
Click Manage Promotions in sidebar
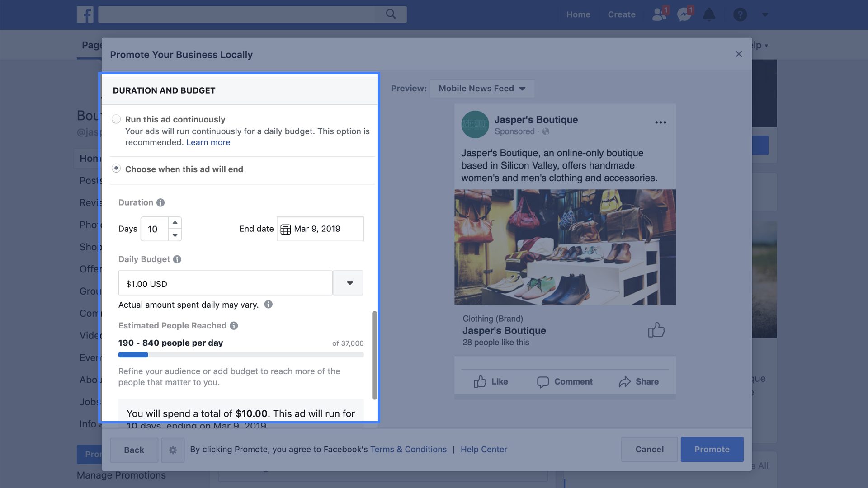[121, 475]
